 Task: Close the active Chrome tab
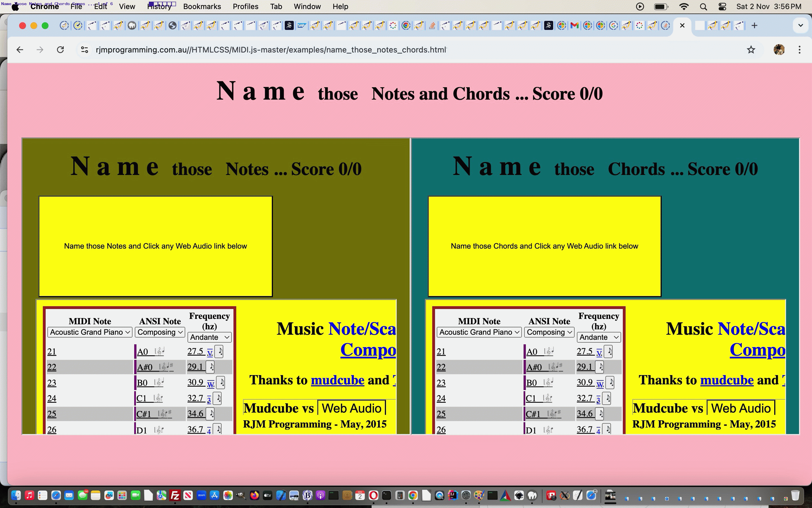(x=682, y=25)
